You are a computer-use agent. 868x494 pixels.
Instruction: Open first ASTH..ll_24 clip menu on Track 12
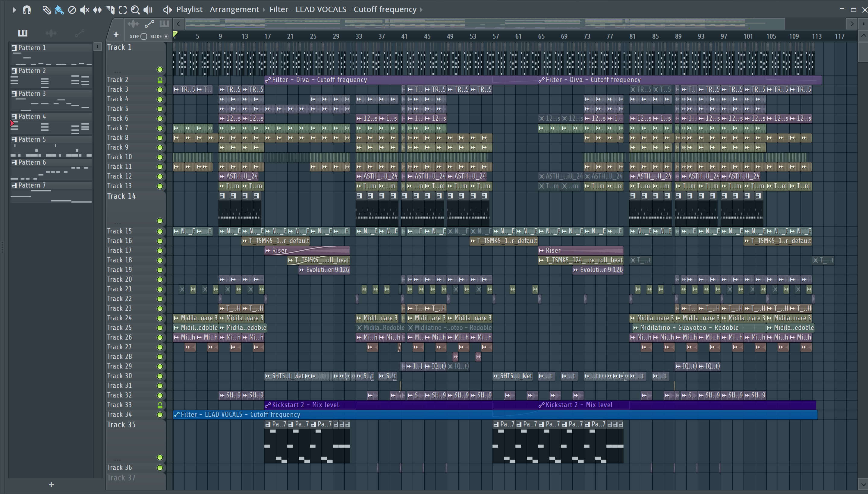coord(222,176)
